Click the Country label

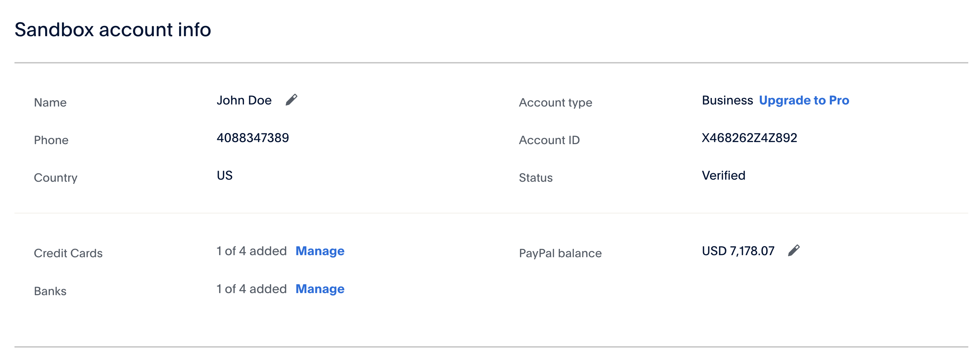55,178
